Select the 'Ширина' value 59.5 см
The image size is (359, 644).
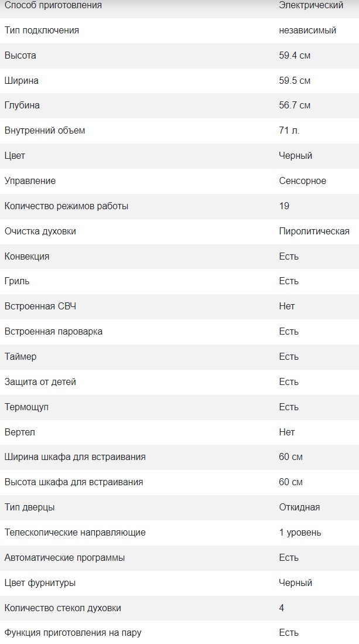pyautogui.click(x=295, y=81)
